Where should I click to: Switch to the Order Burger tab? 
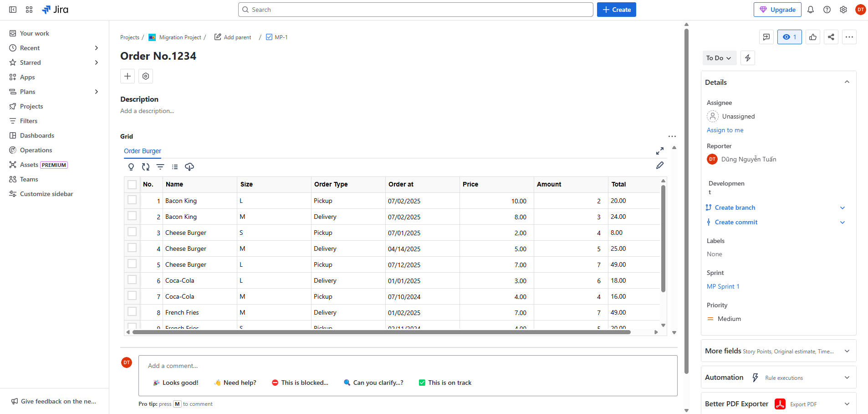143,151
